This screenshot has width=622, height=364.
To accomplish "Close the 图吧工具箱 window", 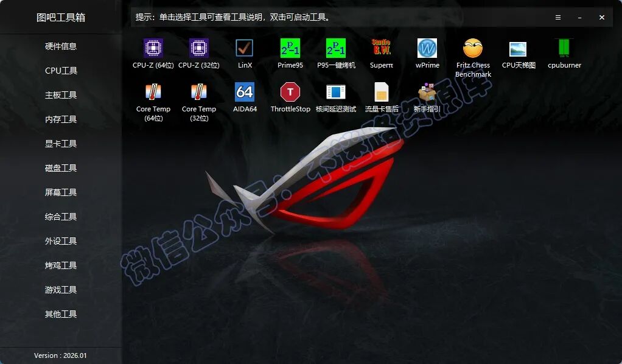I will [602, 18].
